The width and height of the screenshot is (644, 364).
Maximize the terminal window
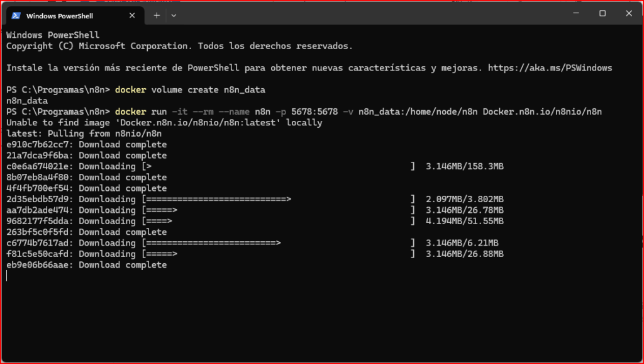[x=602, y=13]
